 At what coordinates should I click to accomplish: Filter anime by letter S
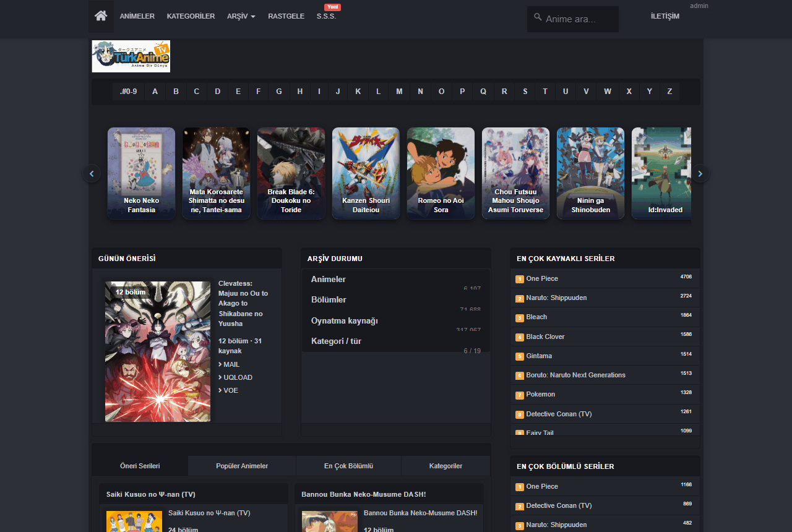click(525, 92)
